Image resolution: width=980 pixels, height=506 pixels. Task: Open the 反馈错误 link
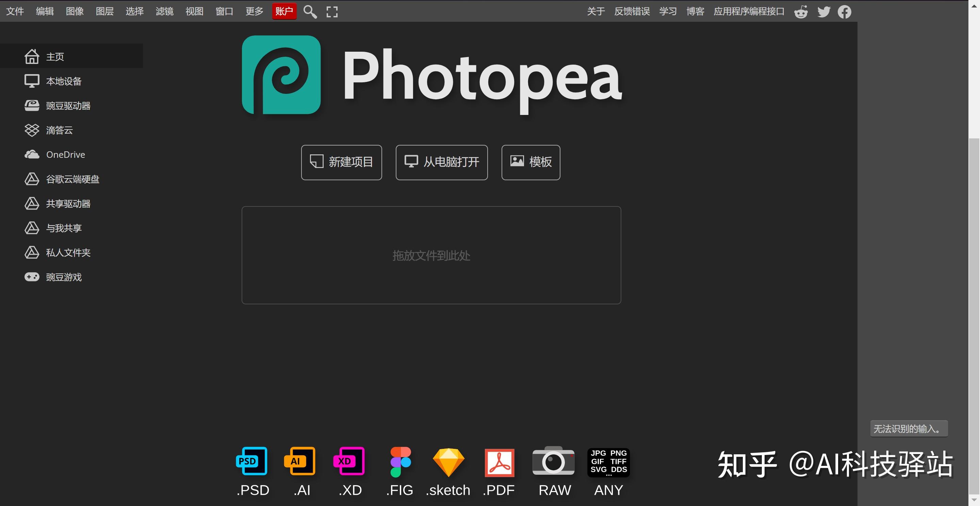coord(632,12)
